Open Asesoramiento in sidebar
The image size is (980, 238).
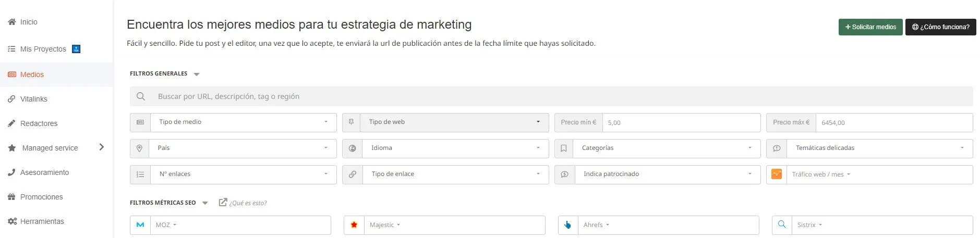click(44, 172)
